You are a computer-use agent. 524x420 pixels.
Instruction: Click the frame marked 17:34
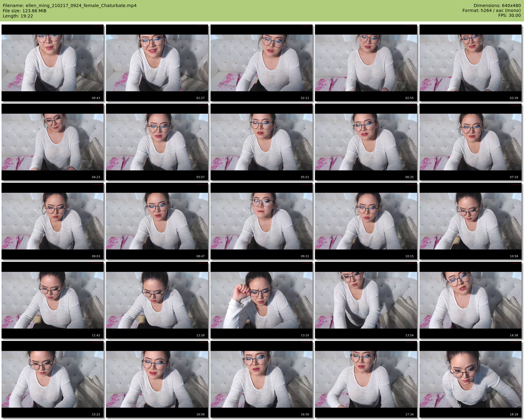pos(366,379)
